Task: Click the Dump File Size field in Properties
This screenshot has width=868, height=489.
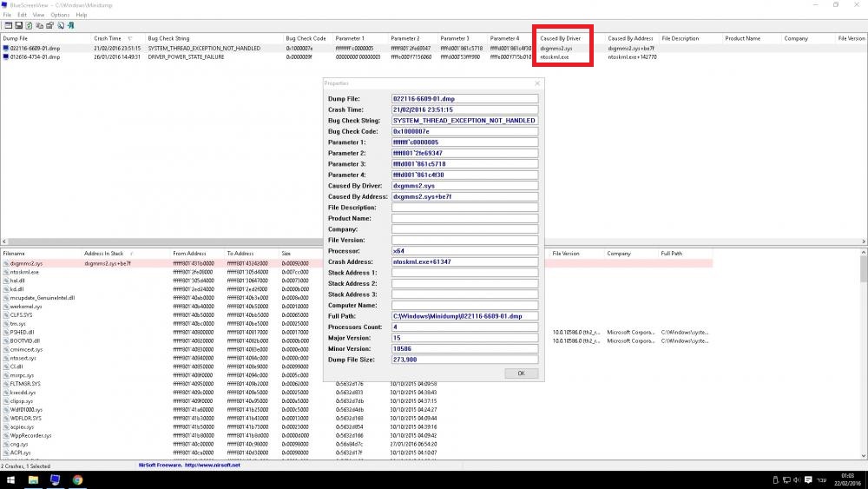Action: pyautogui.click(x=464, y=360)
